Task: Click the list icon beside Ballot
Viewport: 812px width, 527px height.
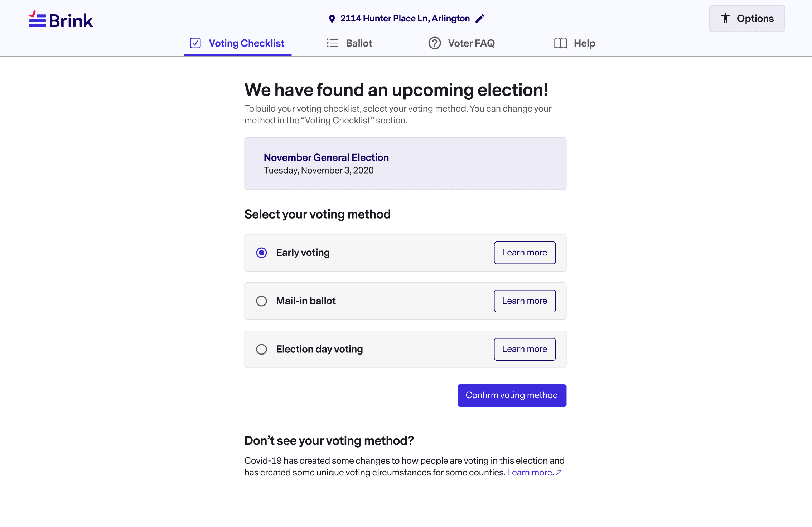Action: (x=332, y=43)
